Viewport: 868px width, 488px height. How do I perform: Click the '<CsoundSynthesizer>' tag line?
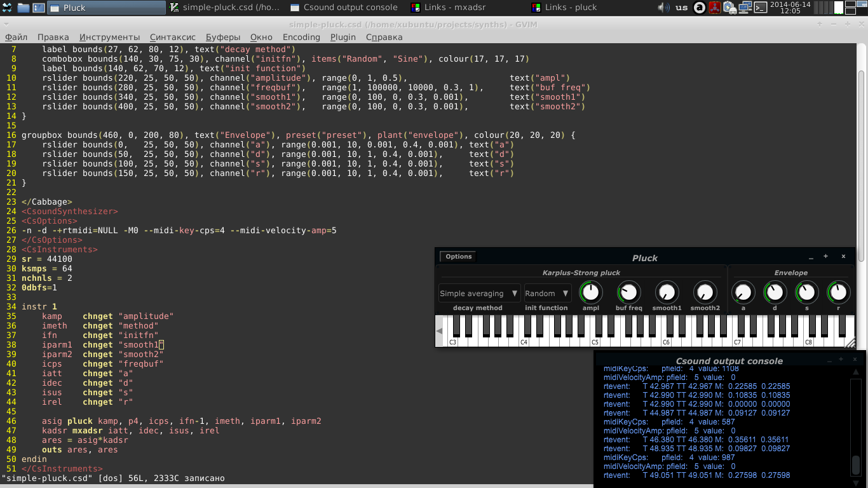(70, 212)
